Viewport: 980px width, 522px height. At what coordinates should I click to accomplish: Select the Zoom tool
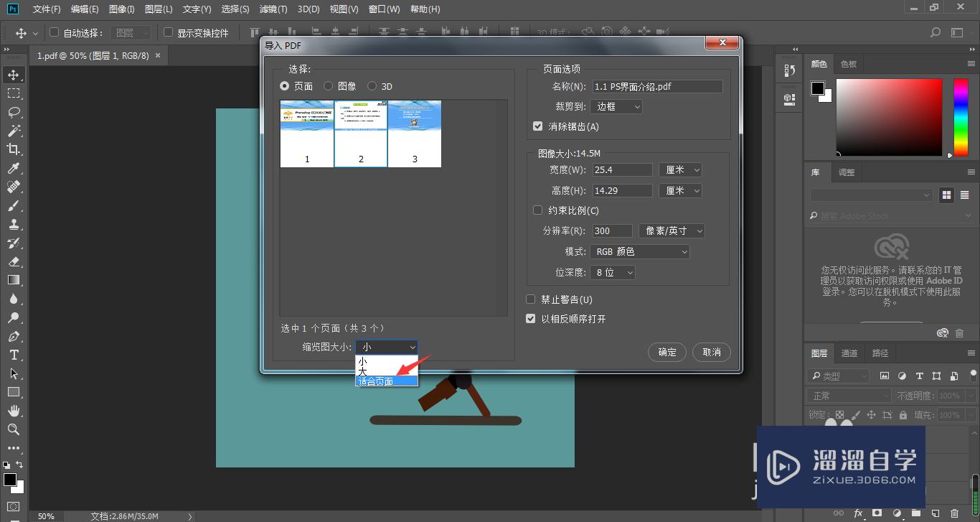(14, 429)
